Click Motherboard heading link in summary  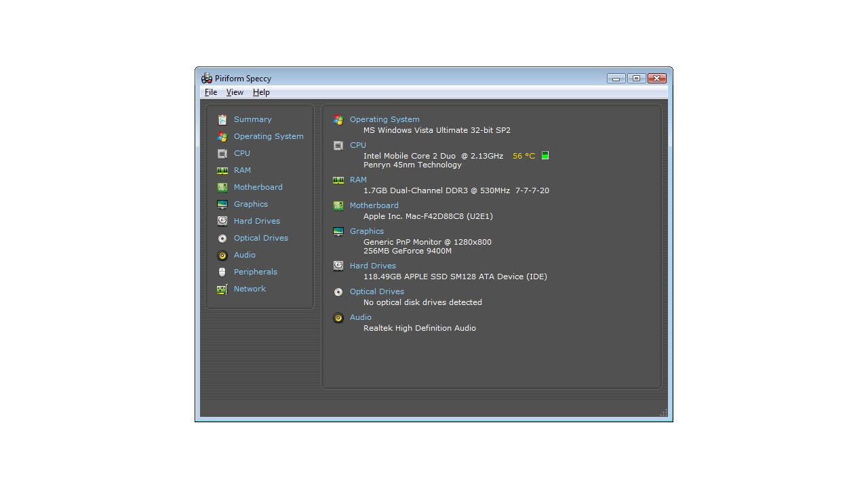coord(374,205)
